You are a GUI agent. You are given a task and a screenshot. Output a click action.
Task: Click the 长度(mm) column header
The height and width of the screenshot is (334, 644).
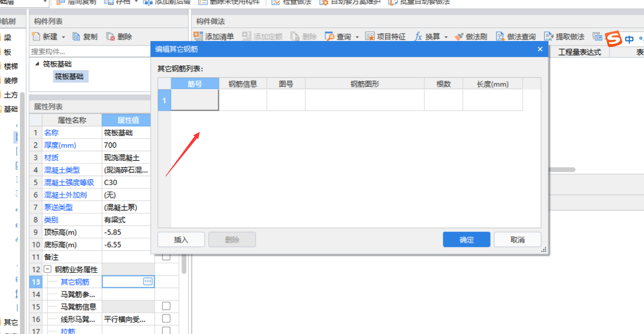[x=493, y=84]
